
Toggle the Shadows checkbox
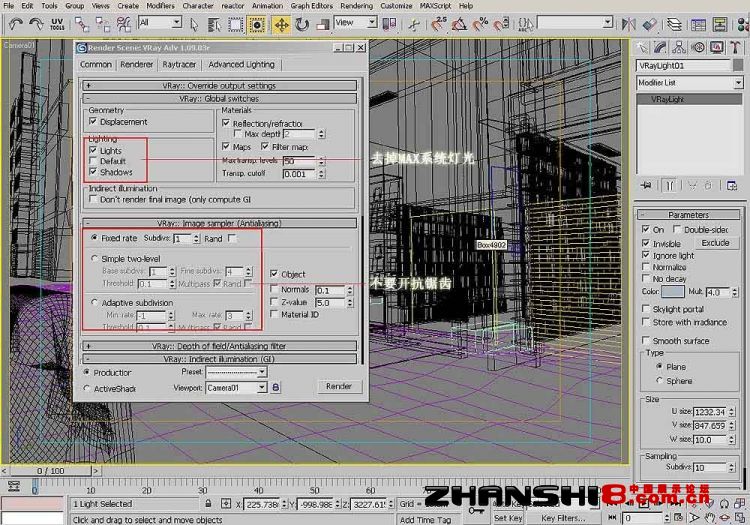tap(93, 172)
